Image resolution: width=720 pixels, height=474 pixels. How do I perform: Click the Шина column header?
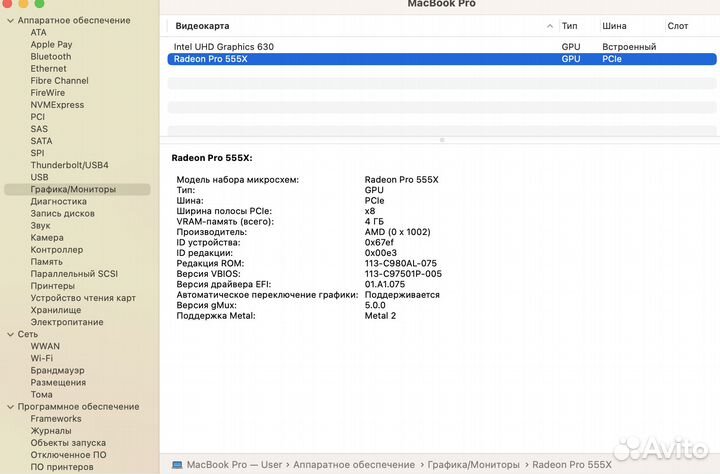(614, 25)
